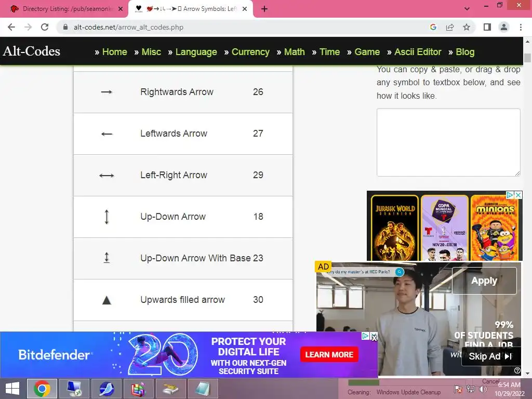
Task: Open the tab search chevron
Action: click(467, 9)
